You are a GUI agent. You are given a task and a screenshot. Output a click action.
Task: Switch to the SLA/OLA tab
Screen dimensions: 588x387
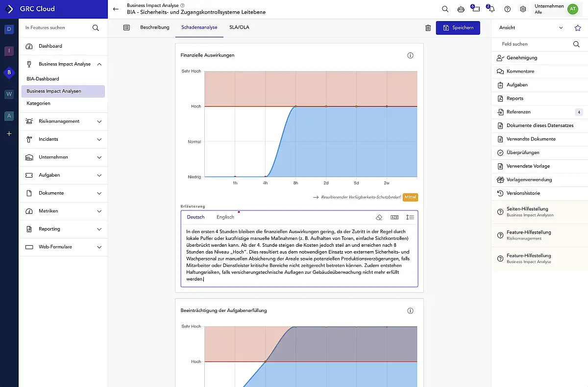pos(239,27)
